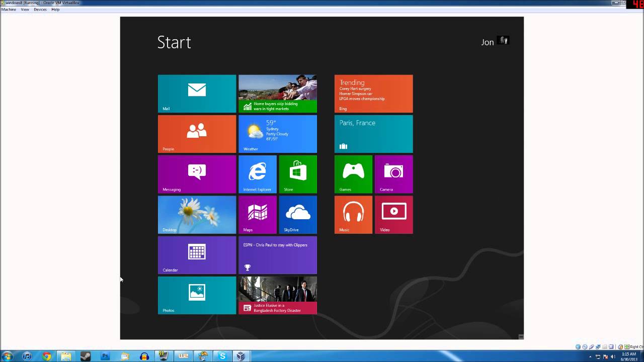
Task: Open the Paris, France travel tile
Action: pyautogui.click(x=374, y=134)
